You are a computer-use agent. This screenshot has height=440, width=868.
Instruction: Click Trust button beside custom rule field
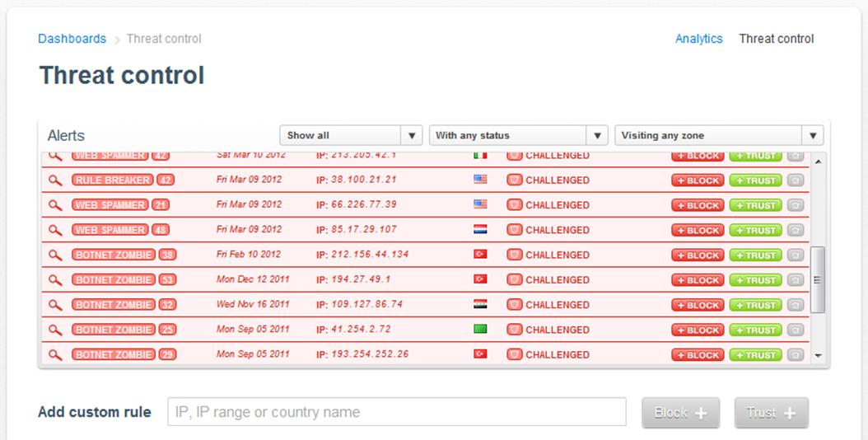coord(771,413)
